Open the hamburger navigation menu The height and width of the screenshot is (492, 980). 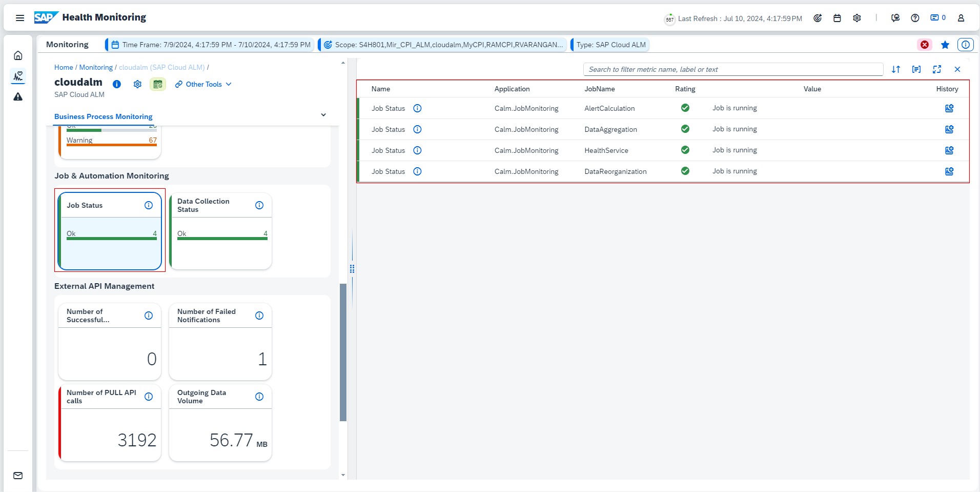[20, 18]
